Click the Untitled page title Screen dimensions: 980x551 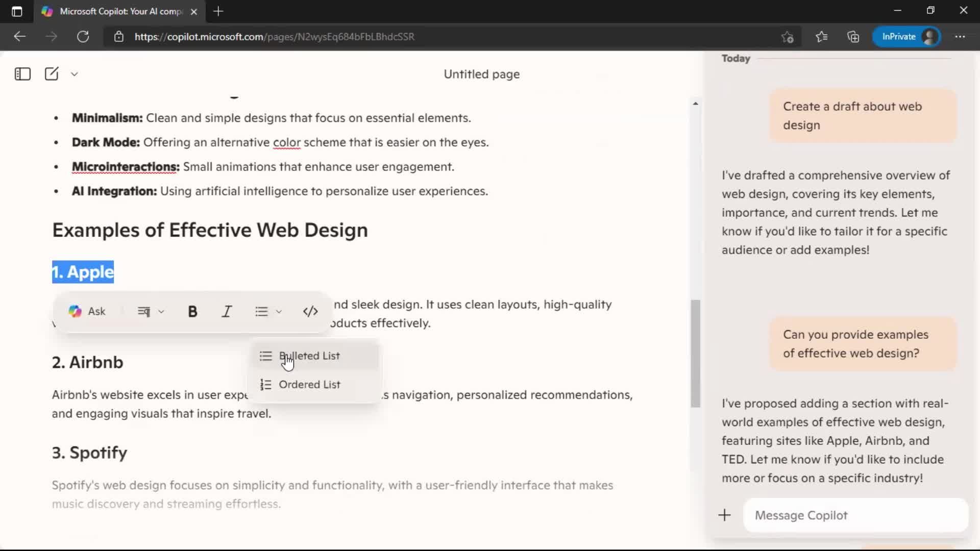482,74
